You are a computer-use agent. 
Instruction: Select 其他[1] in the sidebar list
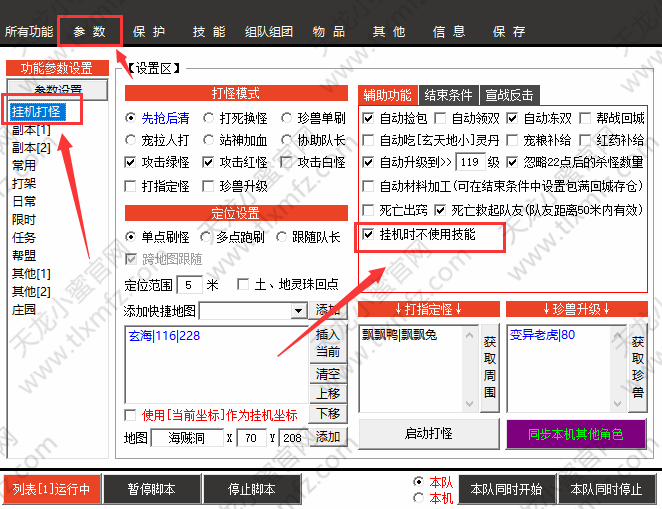(x=31, y=273)
